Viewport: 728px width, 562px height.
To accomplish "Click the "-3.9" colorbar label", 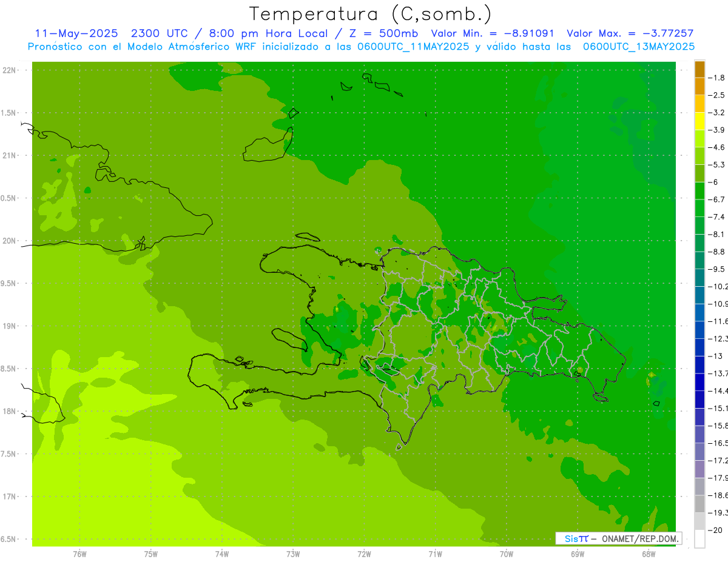I will (717, 130).
